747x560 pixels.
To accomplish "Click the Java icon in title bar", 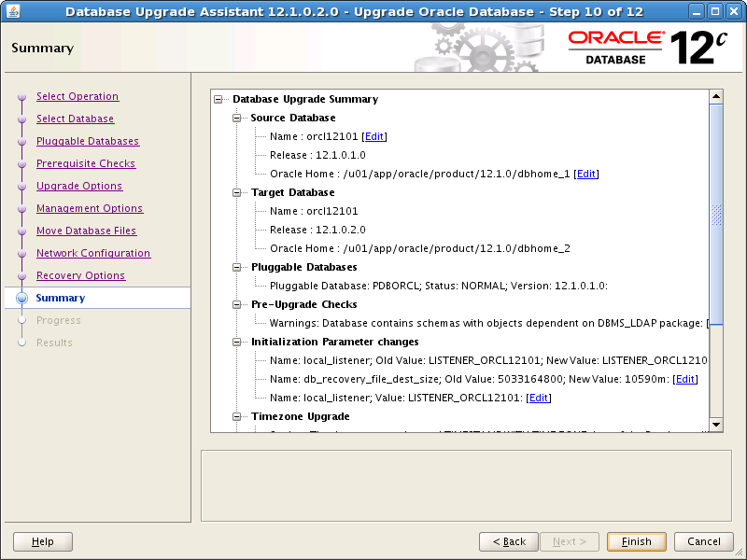I will (13, 11).
